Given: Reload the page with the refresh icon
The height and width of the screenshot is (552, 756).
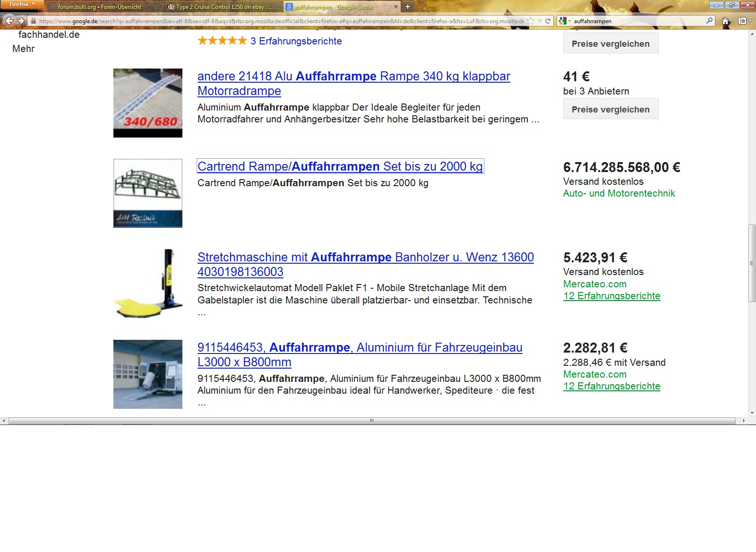Looking at the screenshot, I should tap(548, 21).
